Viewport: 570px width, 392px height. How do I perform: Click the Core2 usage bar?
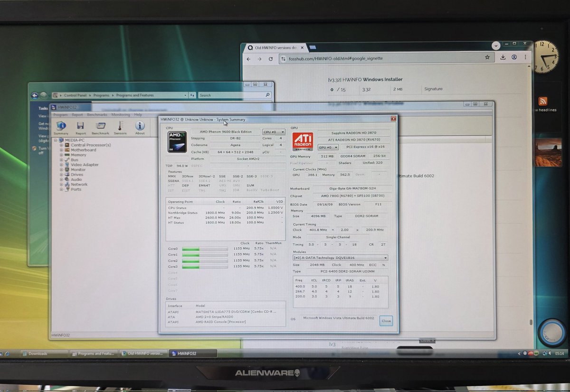click(x=205, y=261)
